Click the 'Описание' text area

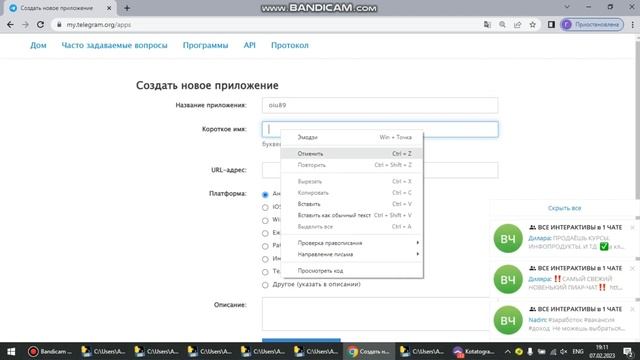(376, 314)
